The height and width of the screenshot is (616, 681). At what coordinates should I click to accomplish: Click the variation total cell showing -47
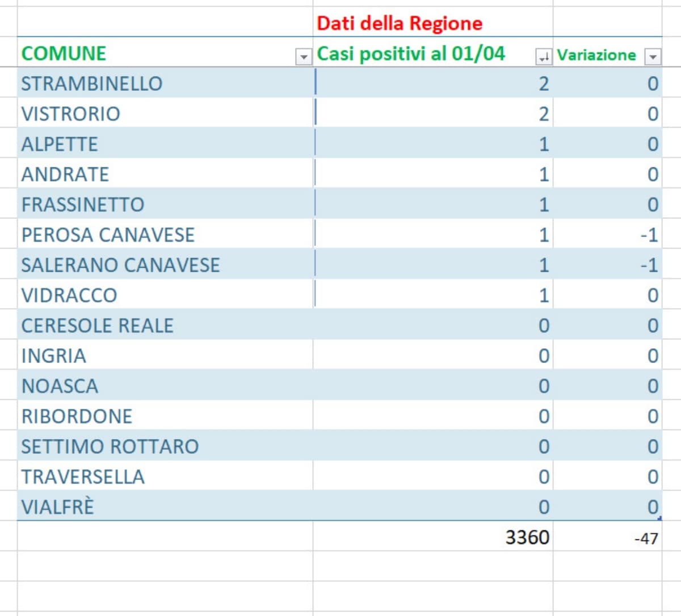646,538
